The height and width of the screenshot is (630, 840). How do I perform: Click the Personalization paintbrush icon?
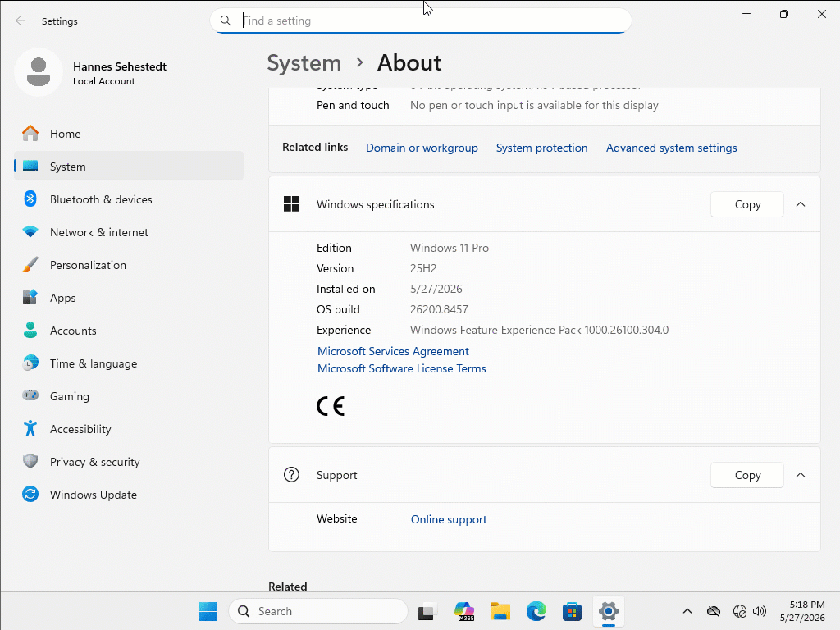pos(30,265)
